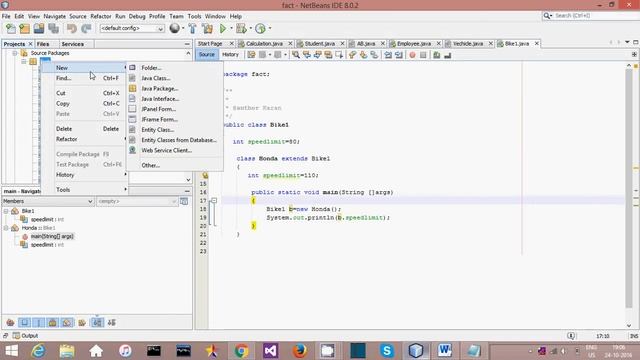The image size is (640, 360).
Task: Open the Debug Project dropdown arrow
Action: click(250, 29)
